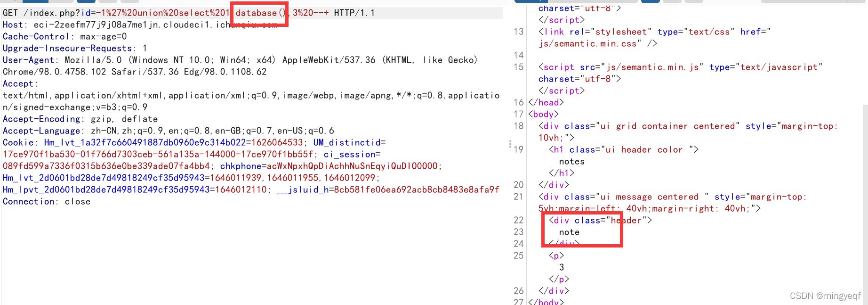Screen dimensions: 868x305
Task: Click the value "3" inside the paragraph
Action: [x=562, y=267]
